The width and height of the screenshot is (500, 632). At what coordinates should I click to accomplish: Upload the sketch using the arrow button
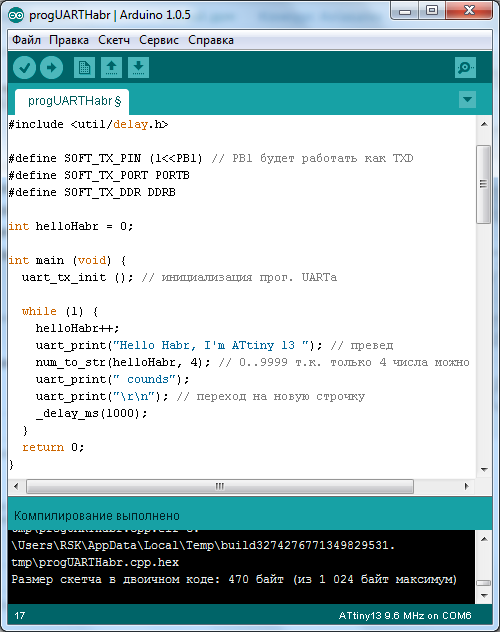[x=51, y=67]
